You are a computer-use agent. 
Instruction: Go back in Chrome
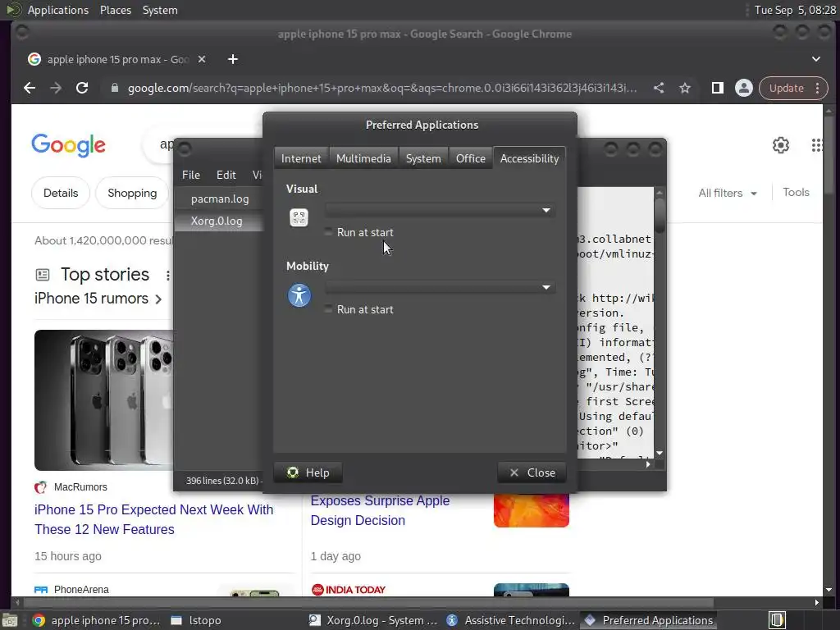click(30, 88)
